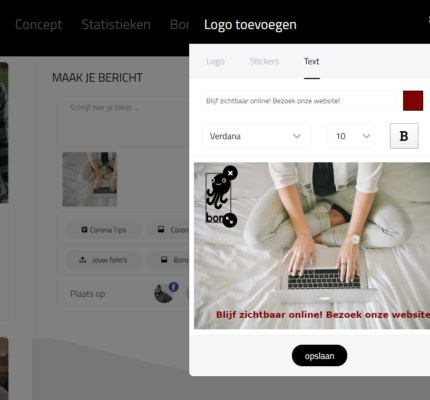This screenshot has width=430, height=400.
Task: Switch to the Stickers tab
Action: tap(264, 61)
